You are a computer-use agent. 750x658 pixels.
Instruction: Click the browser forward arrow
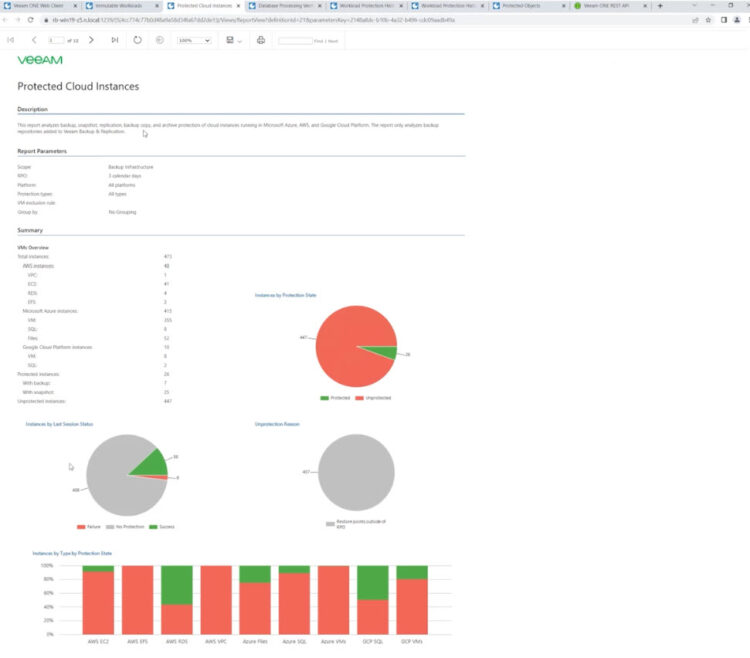pyautogui.click(x=18, y=20)
